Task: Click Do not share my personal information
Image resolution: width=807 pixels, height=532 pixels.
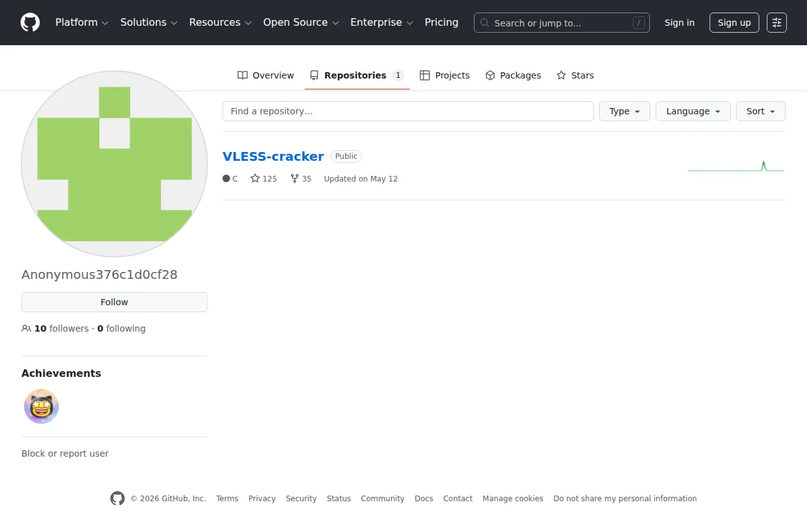Action: [x=625, y=499]
